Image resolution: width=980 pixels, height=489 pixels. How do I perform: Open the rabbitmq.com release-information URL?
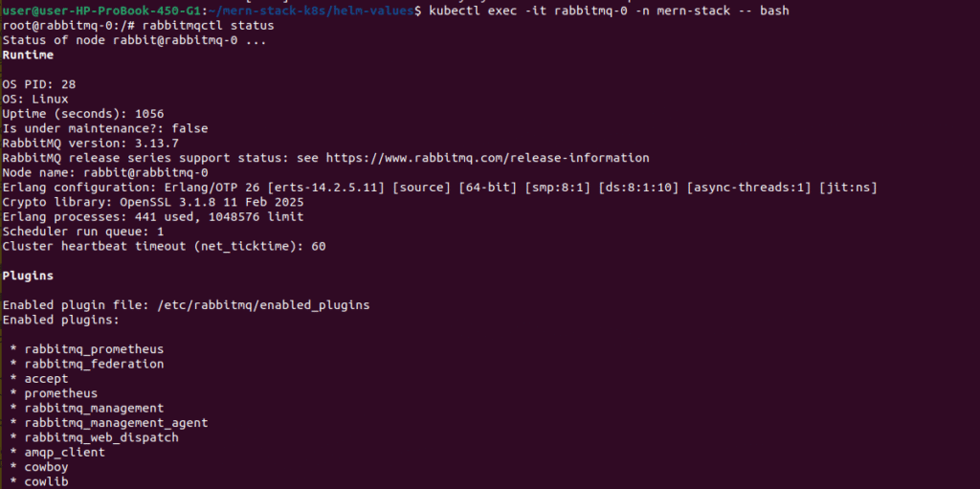click(x=487, y=158)
